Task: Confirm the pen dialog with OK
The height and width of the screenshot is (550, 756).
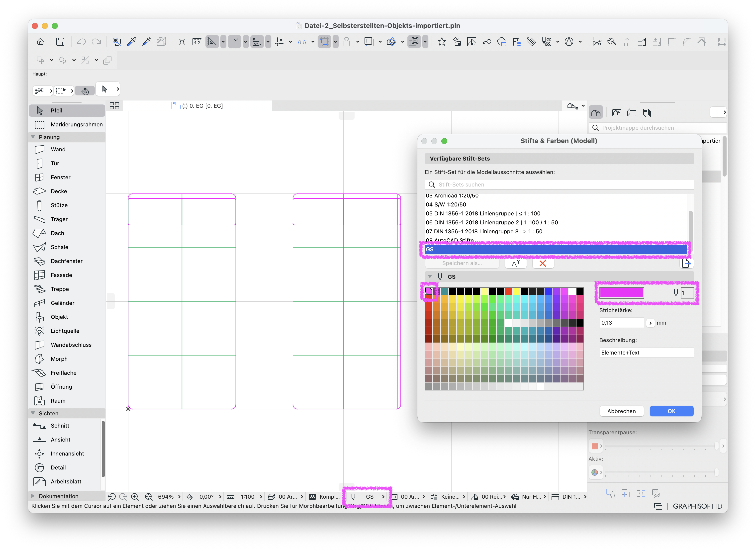Action: click(671, 411)
